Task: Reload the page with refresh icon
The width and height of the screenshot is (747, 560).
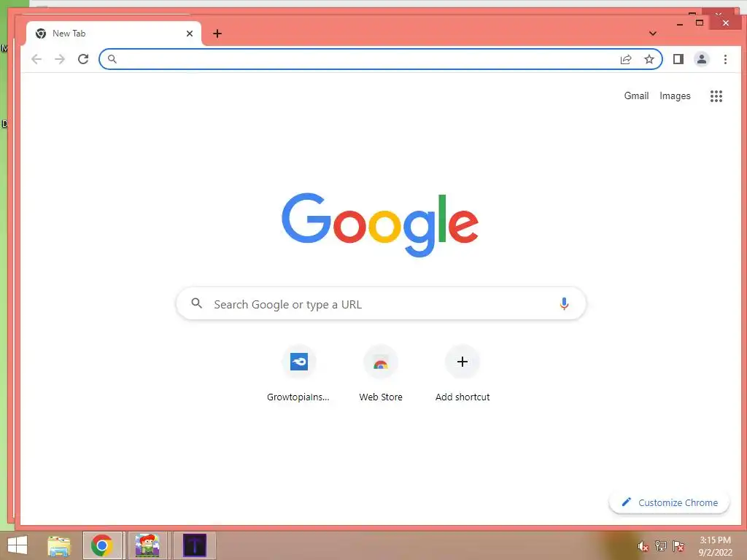Action: coord(83,59)
